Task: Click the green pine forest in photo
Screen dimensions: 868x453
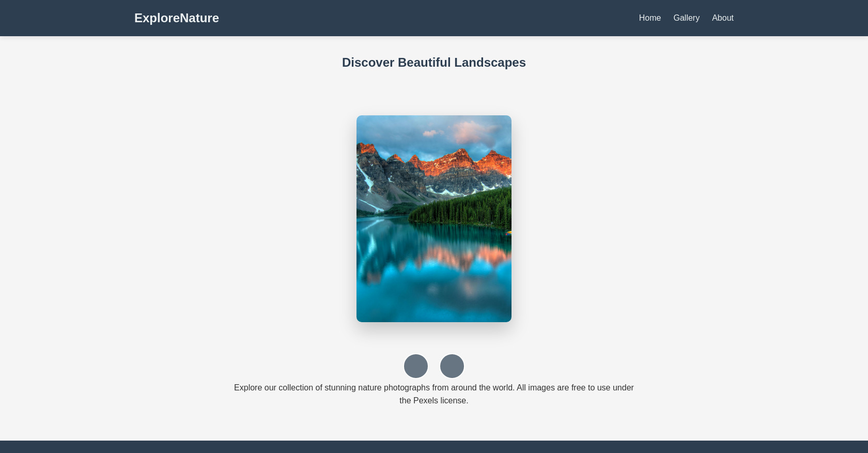Action: click(465, 209)
